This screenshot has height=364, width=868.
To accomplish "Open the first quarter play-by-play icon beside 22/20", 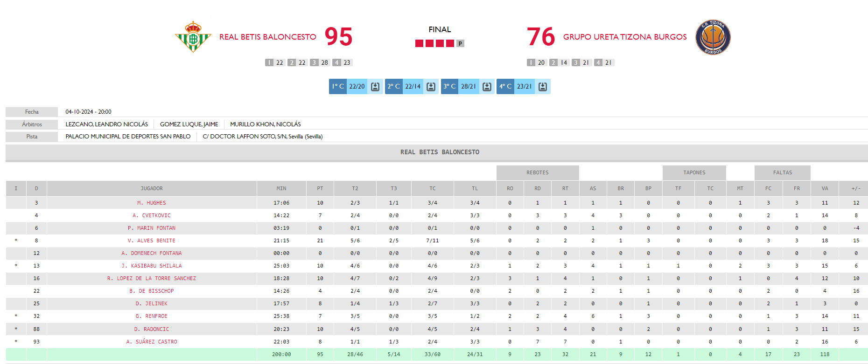I will 375,87.
